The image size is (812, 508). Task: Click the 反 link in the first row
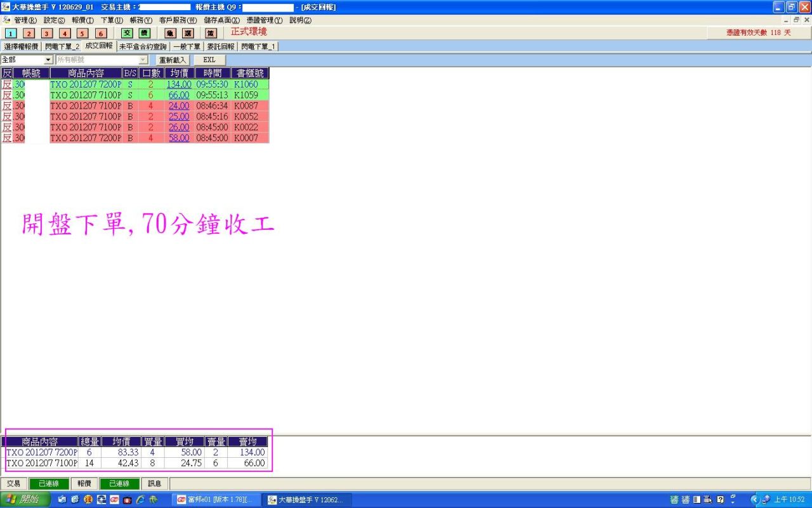tap(6, 84)
